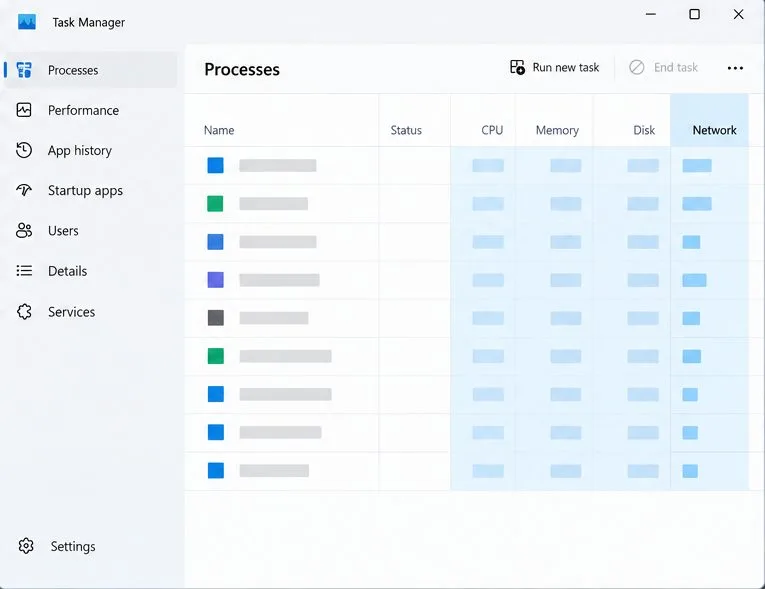
Task: Click the Details list icon
Action: click(x=24, y=270)
